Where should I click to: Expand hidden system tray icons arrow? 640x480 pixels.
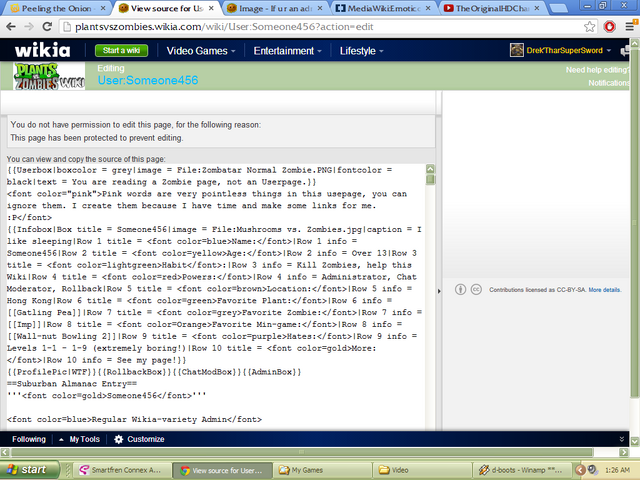tap(580, 470)
